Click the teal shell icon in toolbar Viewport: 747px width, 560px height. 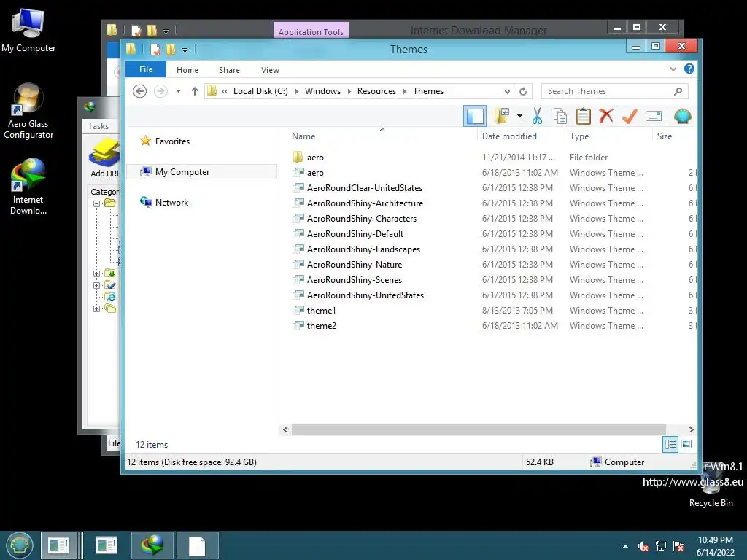pyautogui.click(x=682, y=116)
